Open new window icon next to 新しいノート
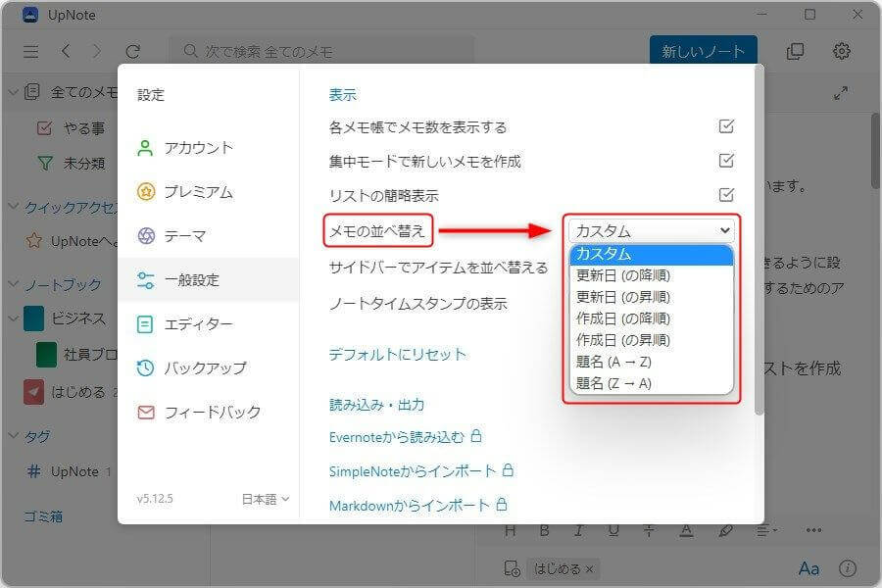The height and width of the screenshot is (588, 882). point(795,51)
